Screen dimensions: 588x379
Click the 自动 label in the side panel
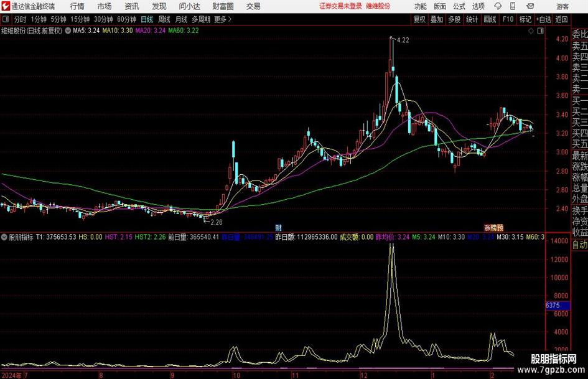(x=580, y=245)
